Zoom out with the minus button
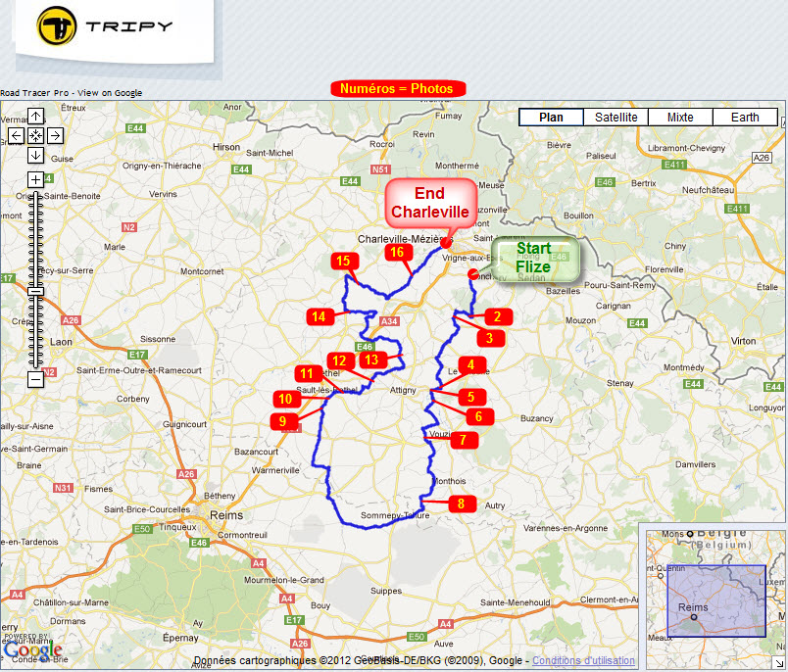This screenshot has width=788, height=672. coord(35,379)
